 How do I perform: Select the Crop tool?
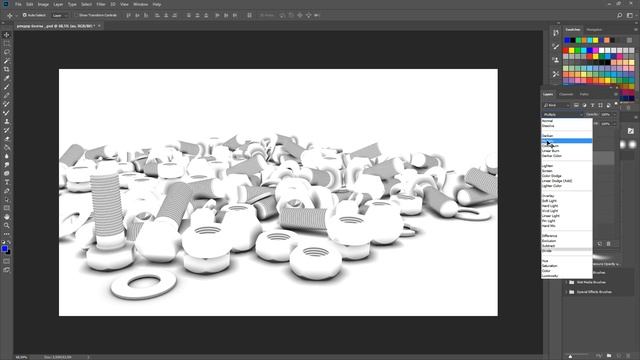click(x=7, y=69)
